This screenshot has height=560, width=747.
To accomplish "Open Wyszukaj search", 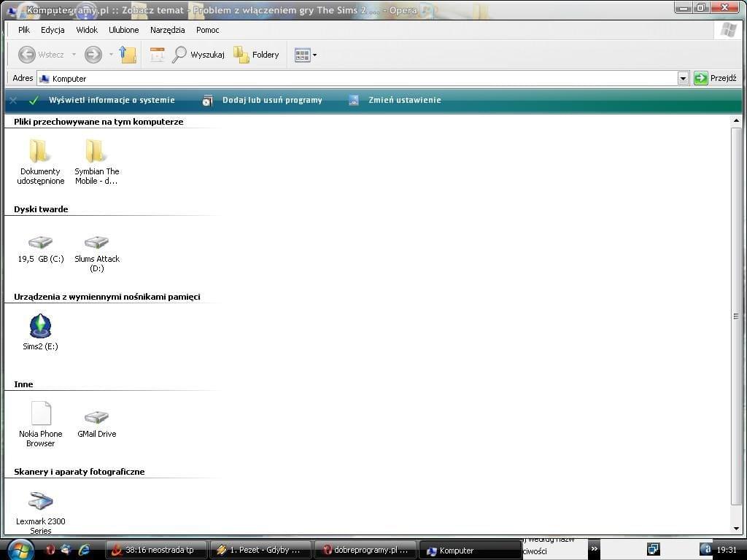I will (x=198, y=55).
